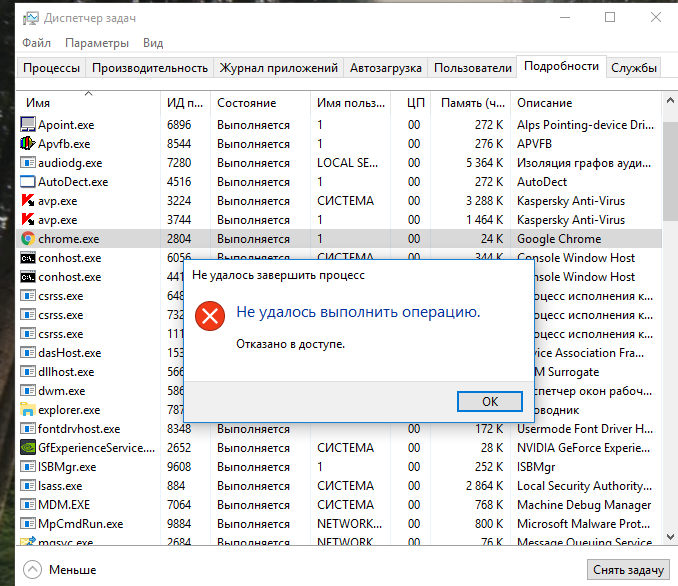This screenshot has width=678, height=586.
Task: Switch to the Автозагрузка tab
Action: coord(385,68)
